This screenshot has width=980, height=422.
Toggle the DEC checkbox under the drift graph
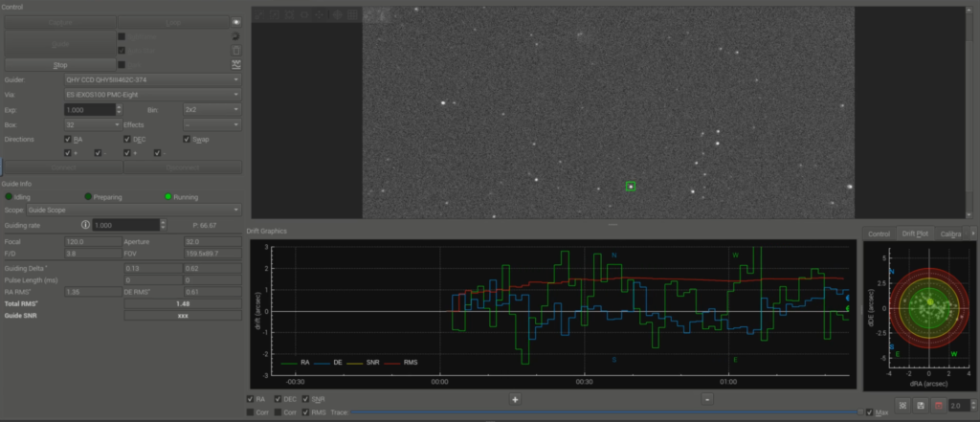pos(278,399)
